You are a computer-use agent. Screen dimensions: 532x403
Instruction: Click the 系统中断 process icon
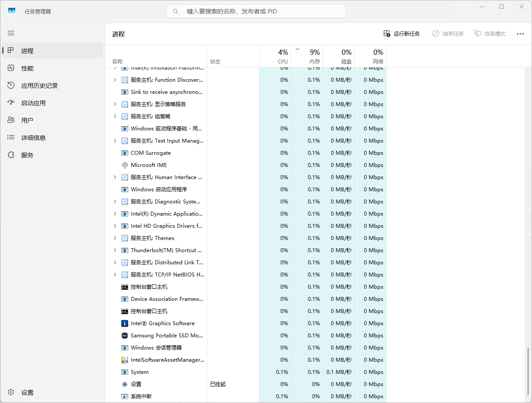(x=125, y=396)
